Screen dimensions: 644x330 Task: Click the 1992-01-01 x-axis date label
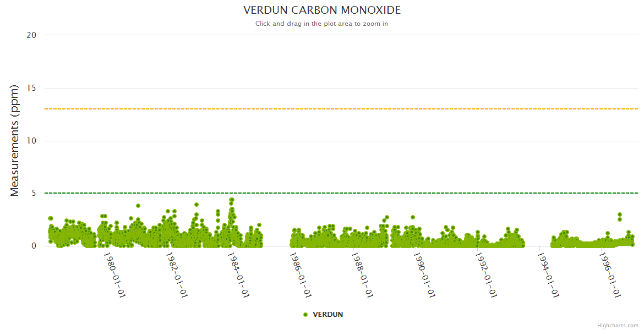487,274
